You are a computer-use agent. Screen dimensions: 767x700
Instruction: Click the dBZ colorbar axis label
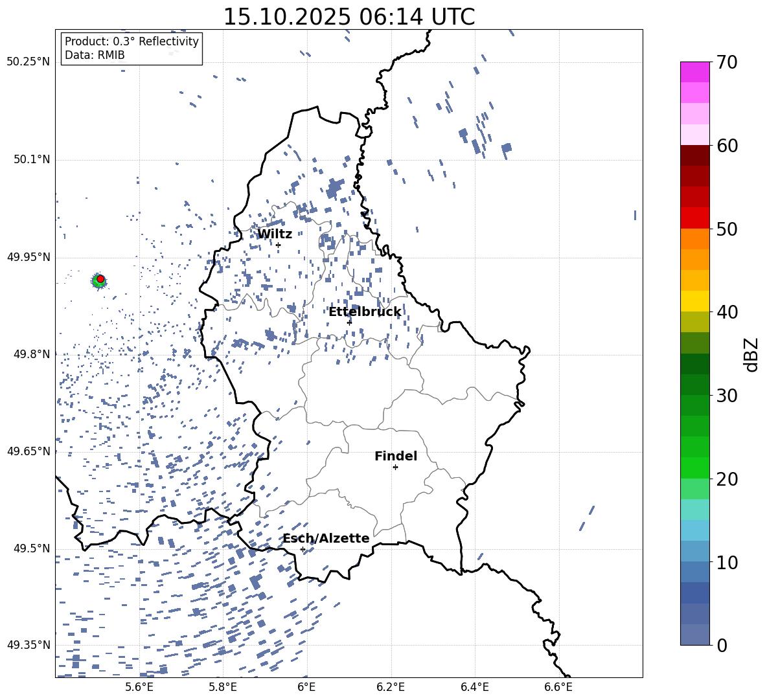752,354
